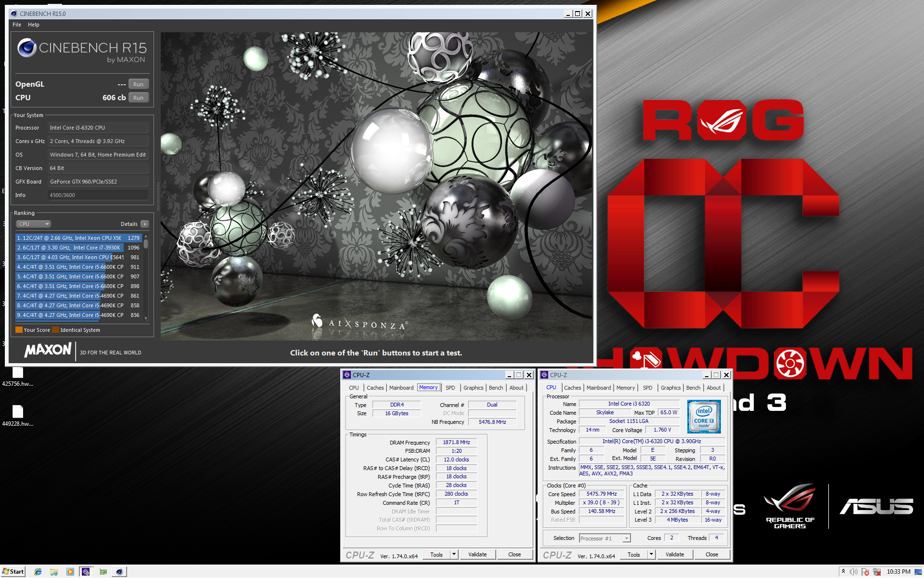
Task: Click the Processor field Intel Core i3-6320
Action: pyautogui.click(x=98, y=128)
